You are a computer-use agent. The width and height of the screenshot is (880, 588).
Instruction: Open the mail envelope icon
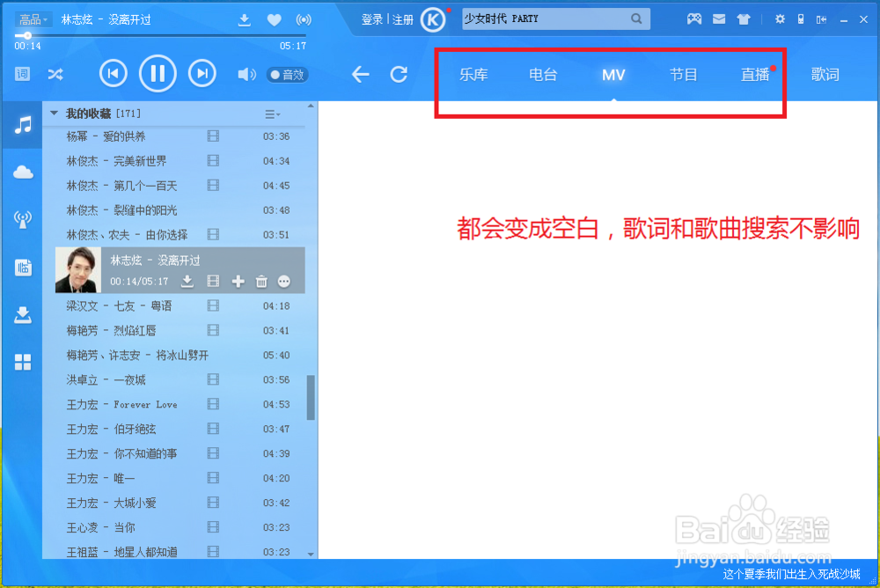[x=719, y=19]
